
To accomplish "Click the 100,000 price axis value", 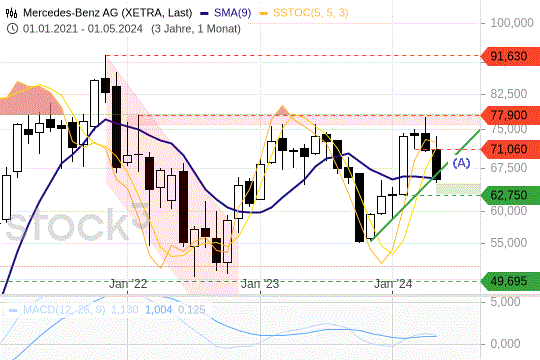I will click(512, 23).
